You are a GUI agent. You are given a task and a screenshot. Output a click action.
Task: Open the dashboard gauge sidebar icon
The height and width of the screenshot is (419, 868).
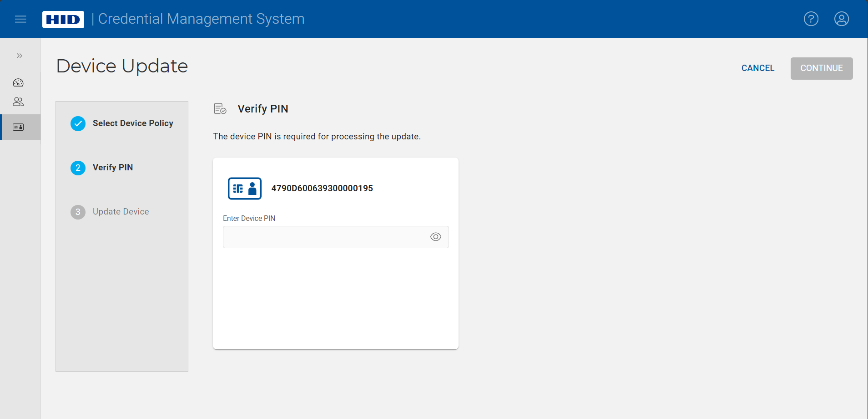[x=18, y=82]
